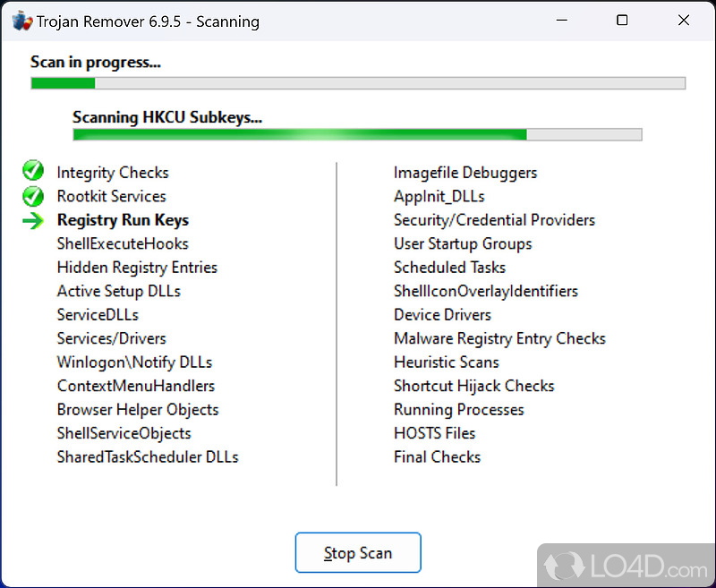Click the overall Scan in progress bar

359,83
